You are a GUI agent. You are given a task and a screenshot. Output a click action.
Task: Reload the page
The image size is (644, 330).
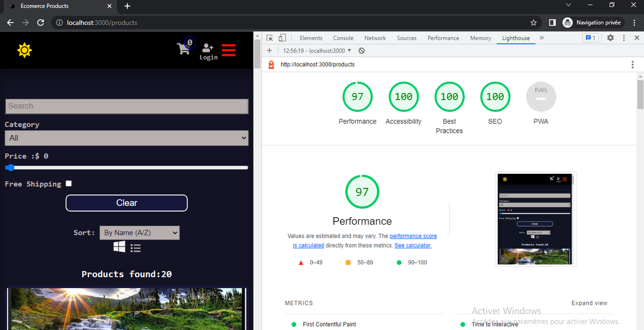pyautogui.click(x=41, y=23)
